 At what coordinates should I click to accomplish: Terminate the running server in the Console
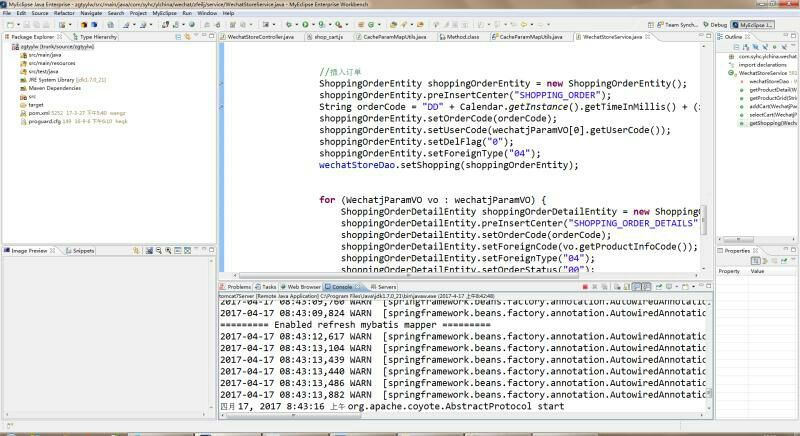(x=585, y=286)
